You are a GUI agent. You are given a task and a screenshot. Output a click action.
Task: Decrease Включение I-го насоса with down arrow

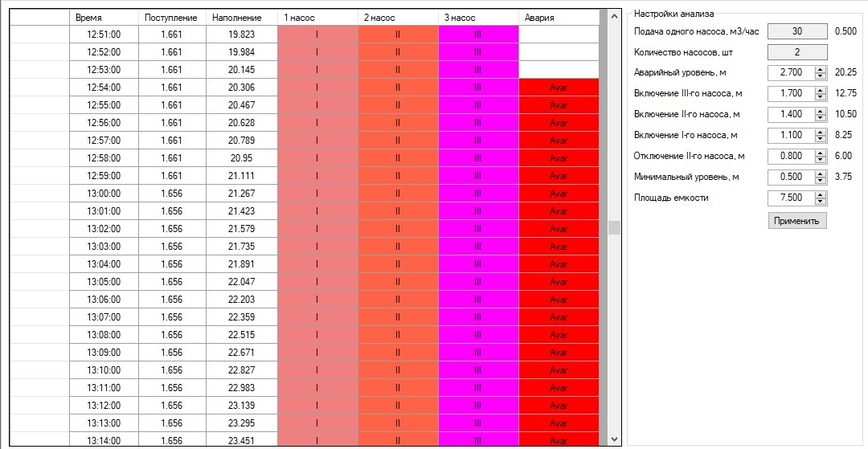coord(820,138)
